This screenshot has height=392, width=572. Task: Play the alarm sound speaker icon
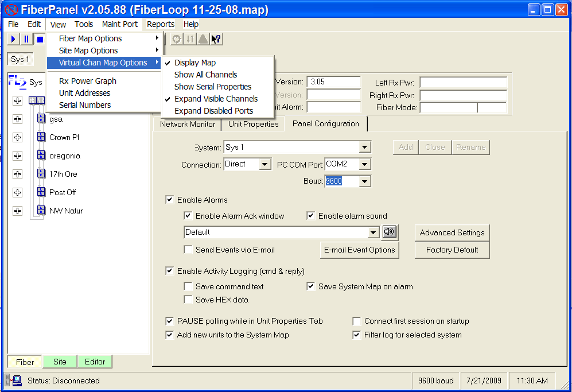pyautogui.click(x=390, y=232)
